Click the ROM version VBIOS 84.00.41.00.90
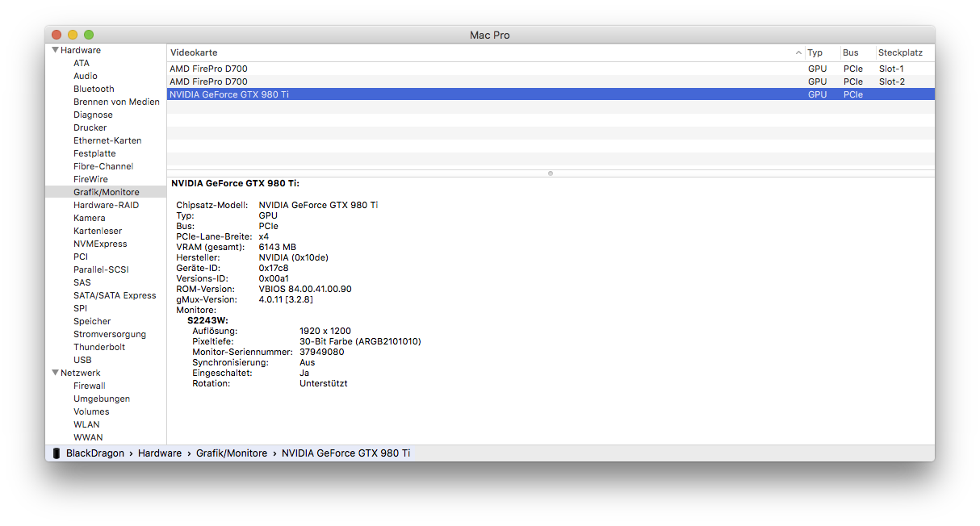Image resolution: width=980 pixels, height=526 pixels. coord(305,289)
